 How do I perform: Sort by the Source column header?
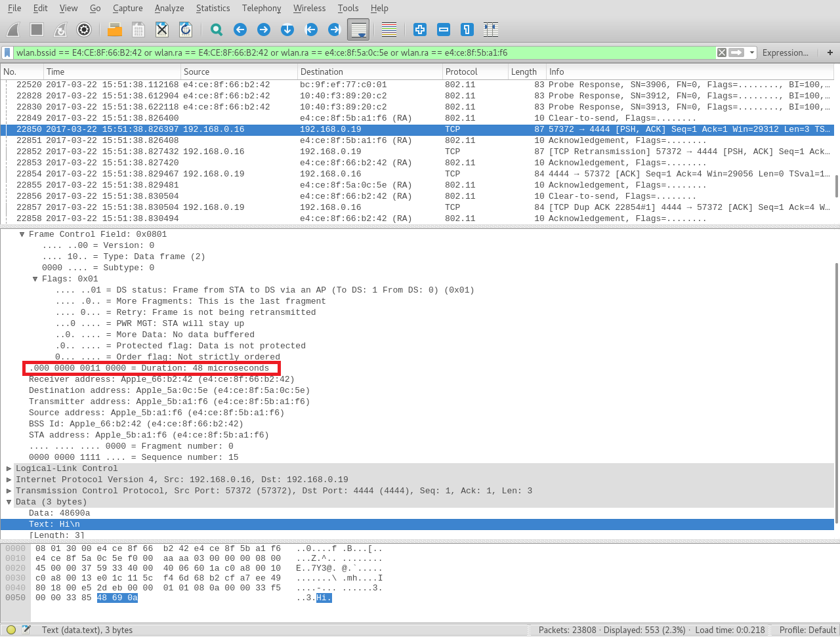point(239,72)
